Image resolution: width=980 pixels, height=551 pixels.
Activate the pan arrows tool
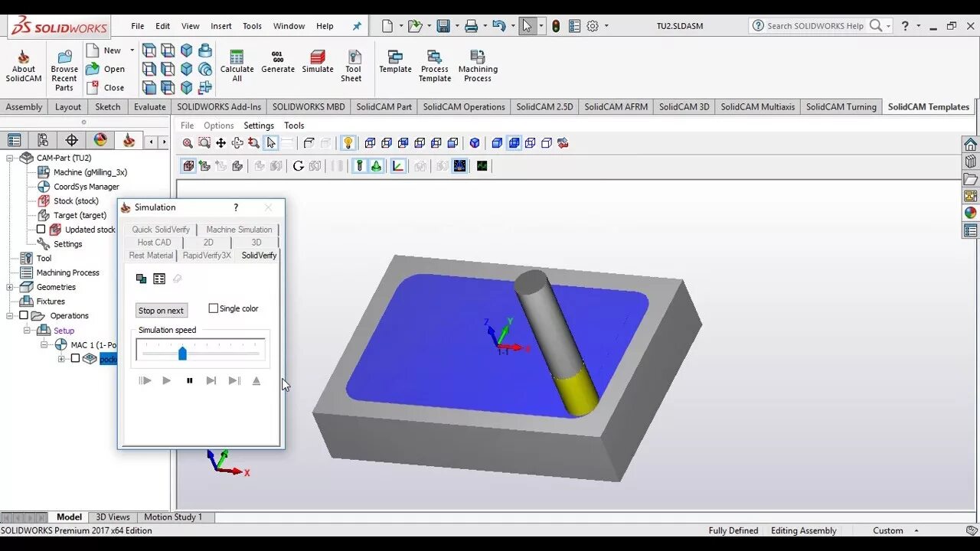click(x=220, y=143)
